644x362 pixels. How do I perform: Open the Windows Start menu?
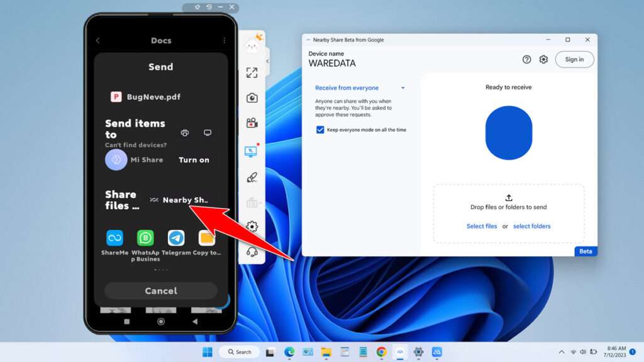point(208,352)
